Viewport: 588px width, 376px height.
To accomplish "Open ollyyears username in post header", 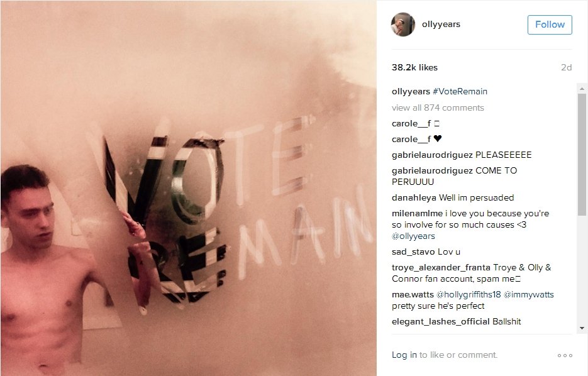I will pos(441,24).
